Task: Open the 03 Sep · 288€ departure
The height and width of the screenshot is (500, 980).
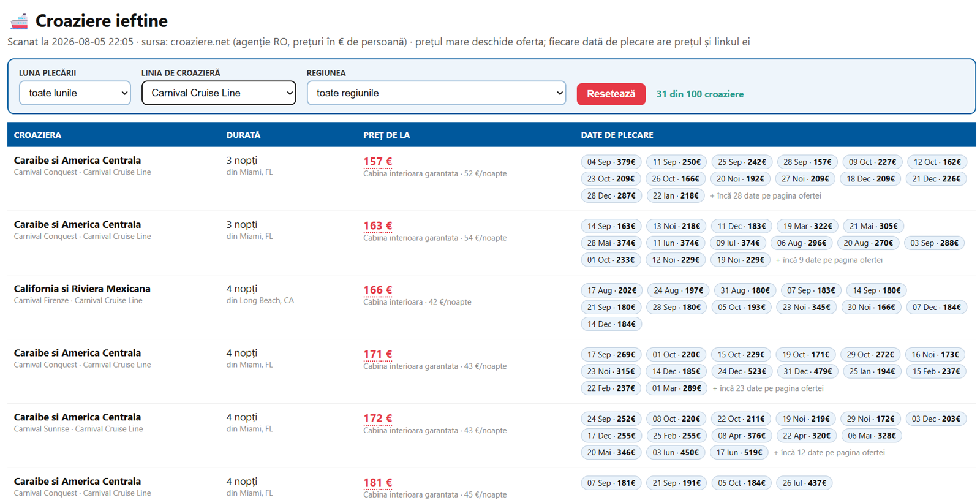Action: click(x=934, y=243)
